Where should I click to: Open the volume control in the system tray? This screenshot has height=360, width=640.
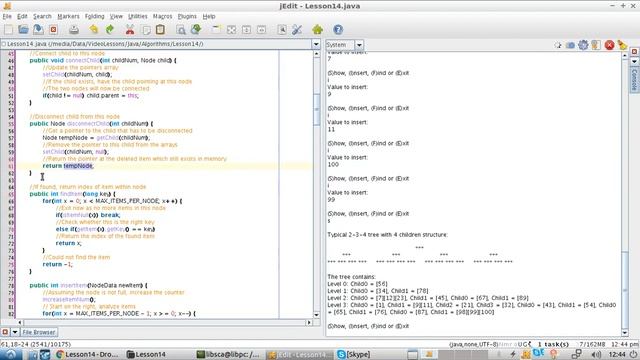(x=596, y=354)
